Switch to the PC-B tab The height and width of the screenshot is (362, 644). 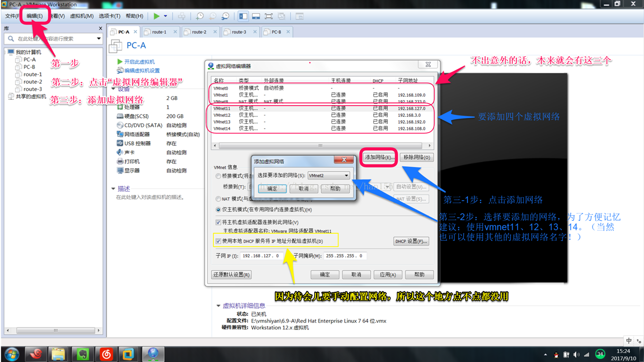[x=276, y=32]
